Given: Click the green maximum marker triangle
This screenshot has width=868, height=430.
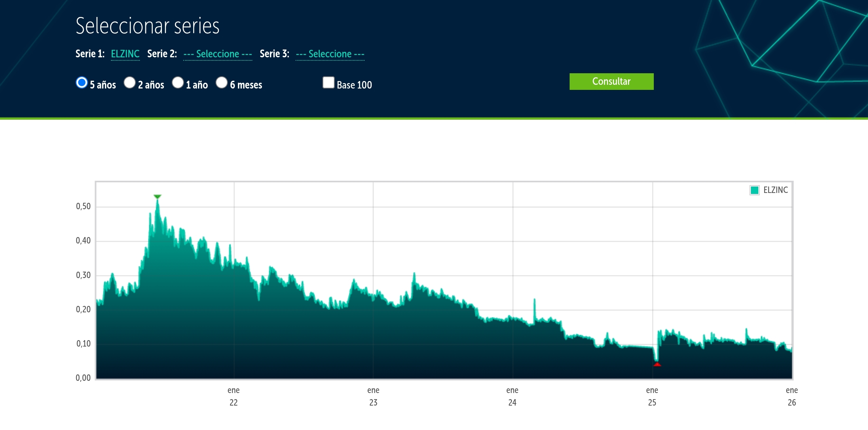Looking at the screenshot, I should (x=157, y=197).
